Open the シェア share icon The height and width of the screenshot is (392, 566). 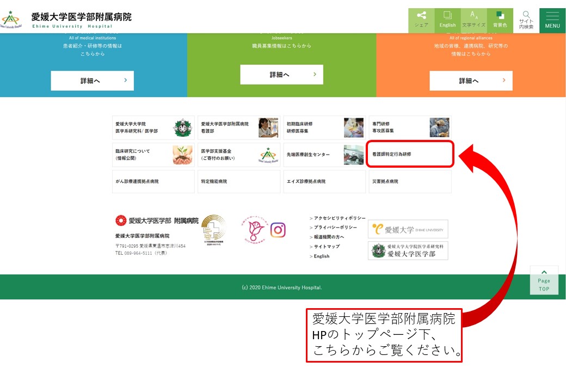(421, 20)
